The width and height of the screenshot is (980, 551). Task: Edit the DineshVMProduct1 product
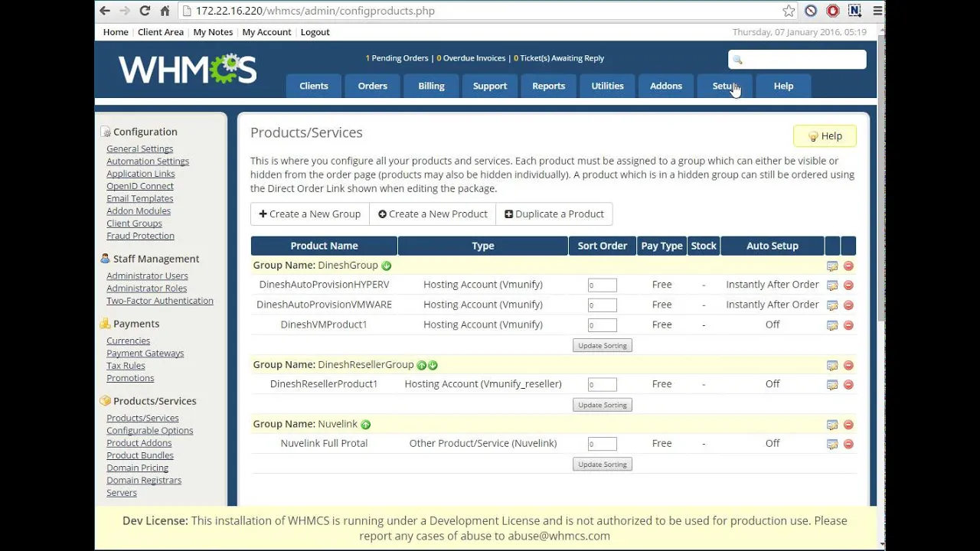coord(832,325)
